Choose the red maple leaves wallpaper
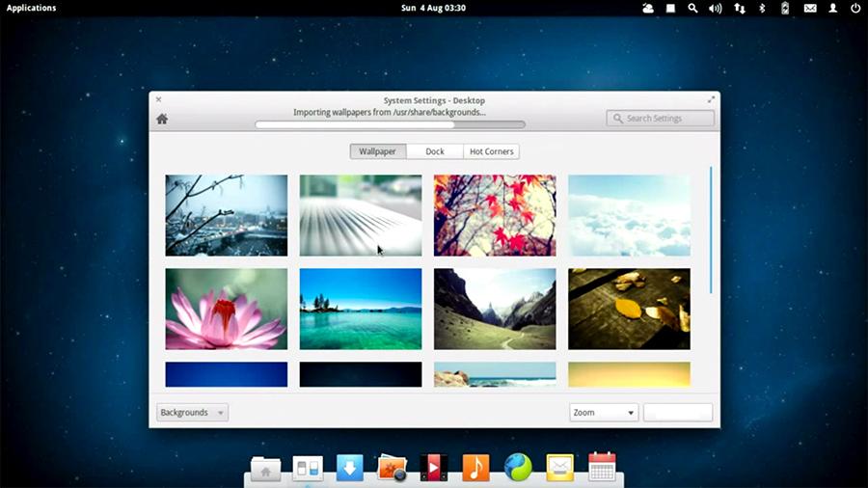 pos(494,215)
